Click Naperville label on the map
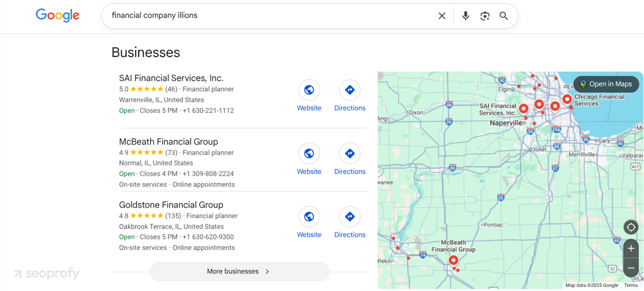The height and width of the screenshot is (291, 644). (x=507, y=123)
